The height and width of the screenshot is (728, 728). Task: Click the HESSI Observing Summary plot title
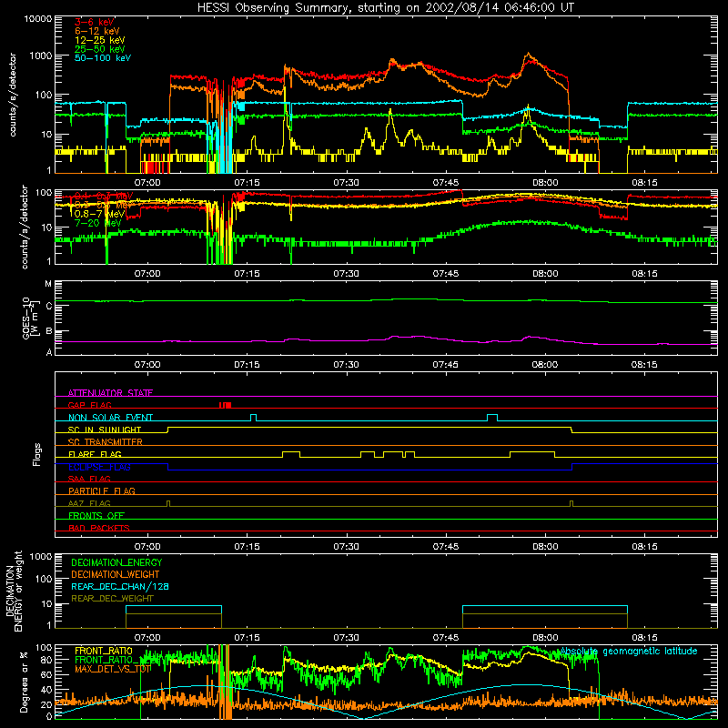coord(386,8)
